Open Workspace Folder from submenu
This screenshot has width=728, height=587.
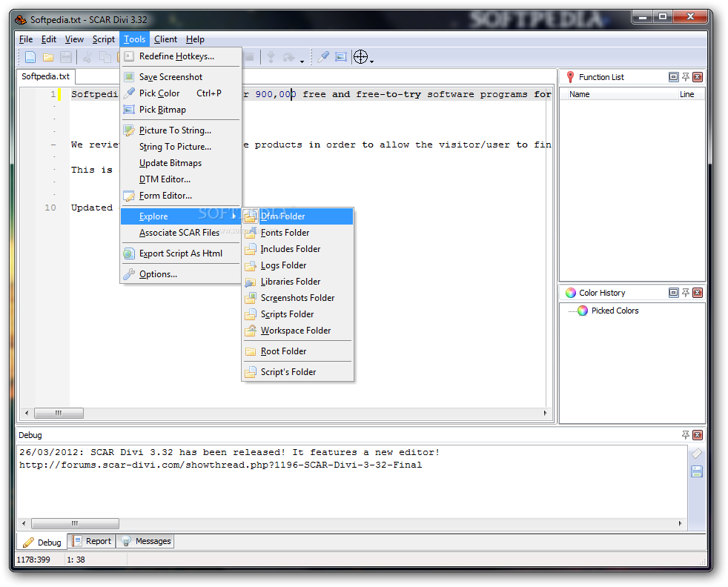(x=297, y=331)
